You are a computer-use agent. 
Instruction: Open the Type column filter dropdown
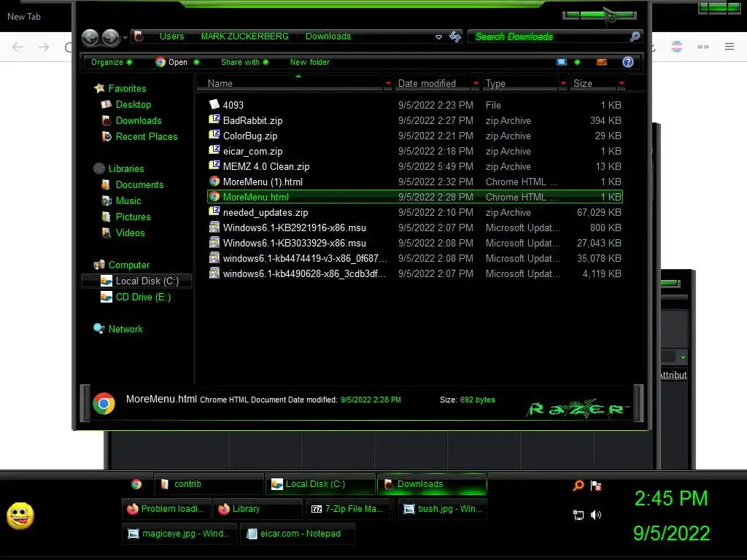tap(563, 83)
